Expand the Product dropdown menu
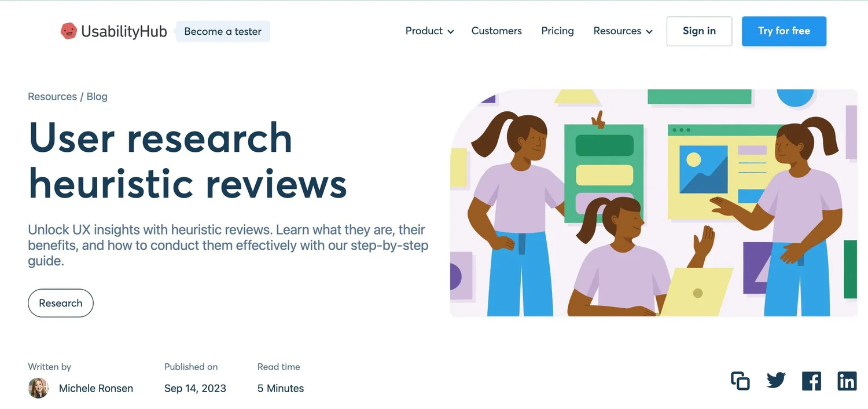 coord(424,31)
